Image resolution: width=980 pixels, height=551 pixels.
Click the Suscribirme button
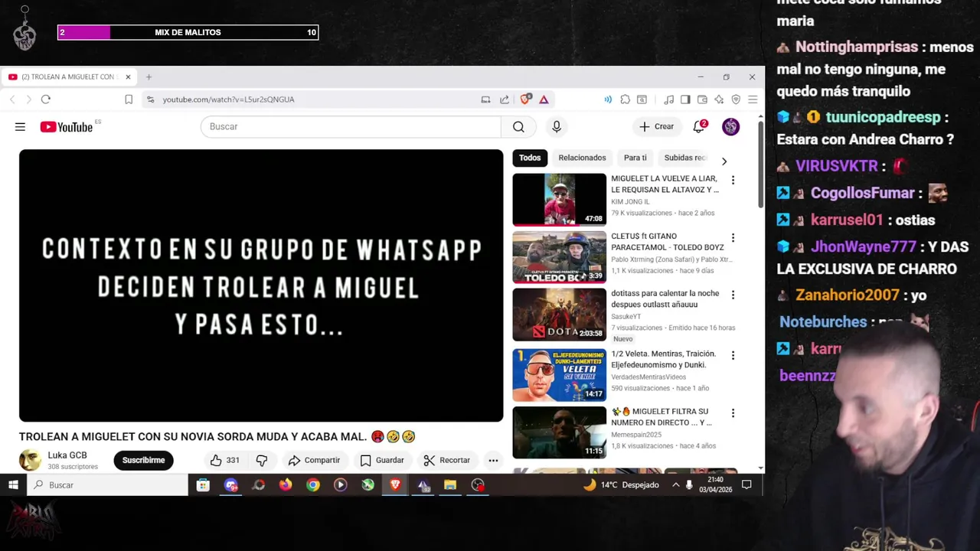[143, 460]
